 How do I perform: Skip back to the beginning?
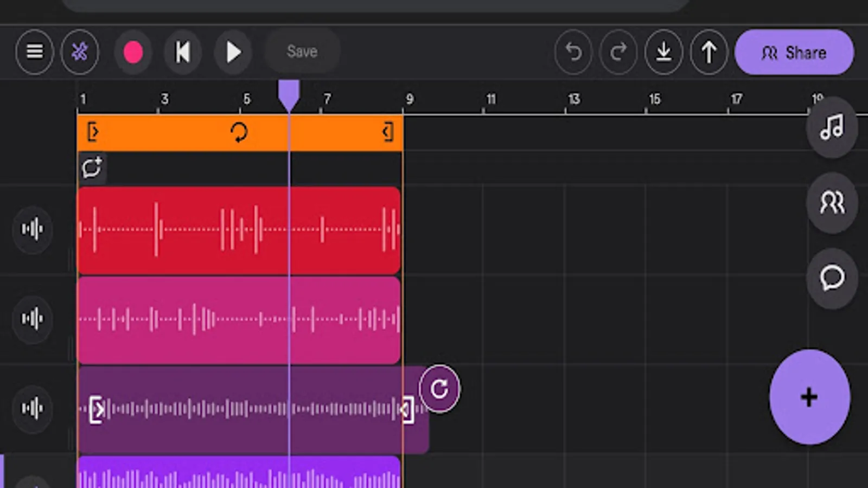183,53
